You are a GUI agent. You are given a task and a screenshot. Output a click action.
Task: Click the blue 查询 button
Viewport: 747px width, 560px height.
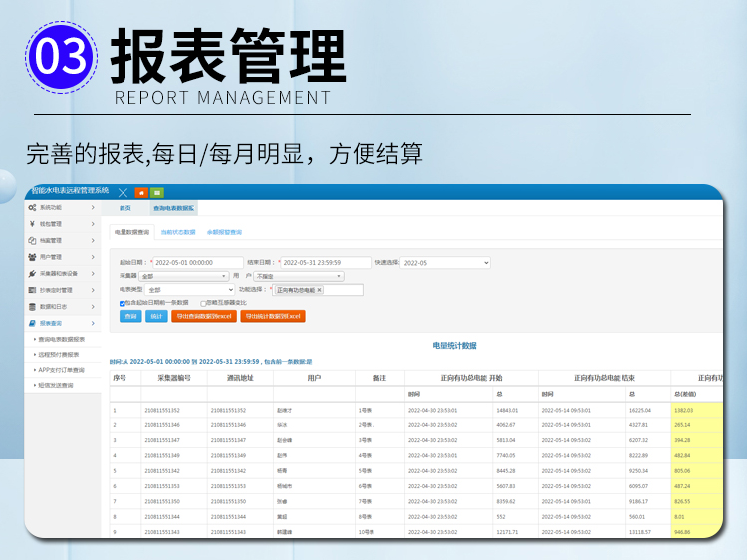coord(130,317)
